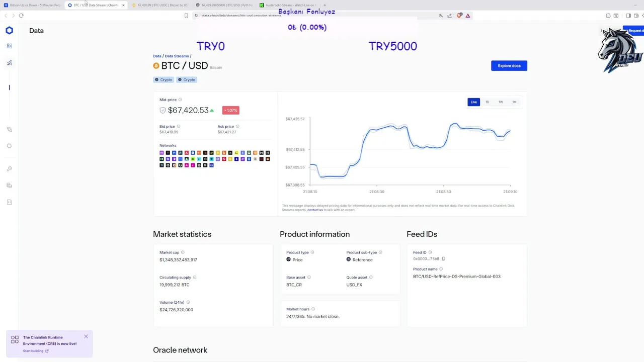644x362 pixels.
Task: Select the 1D chart range
Action: point(487,102)
